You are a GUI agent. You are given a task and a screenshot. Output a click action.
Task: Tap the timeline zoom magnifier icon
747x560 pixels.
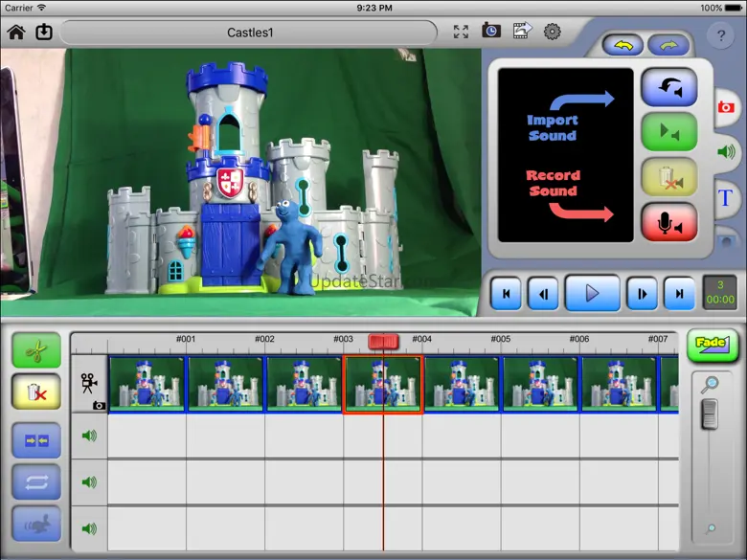(x=710, y=385)
